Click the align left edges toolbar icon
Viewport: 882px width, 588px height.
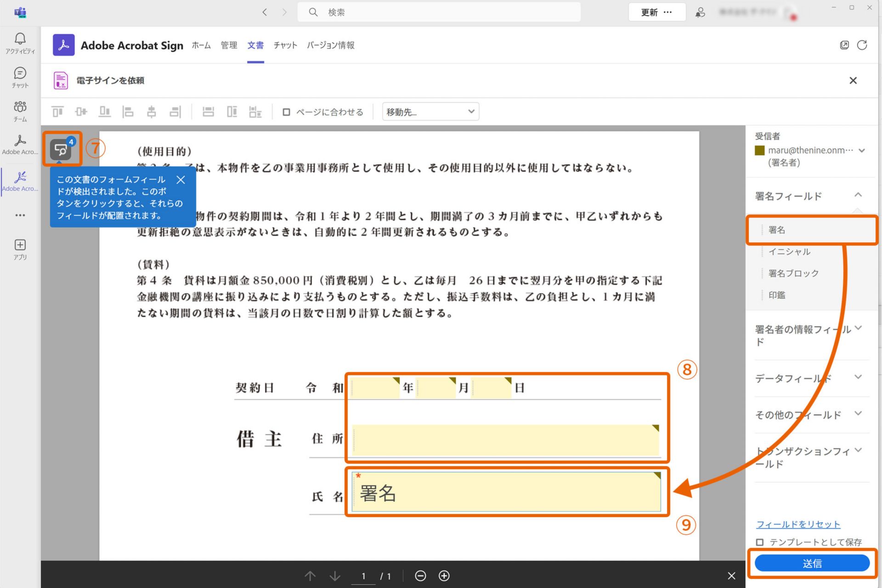point(128,112)
